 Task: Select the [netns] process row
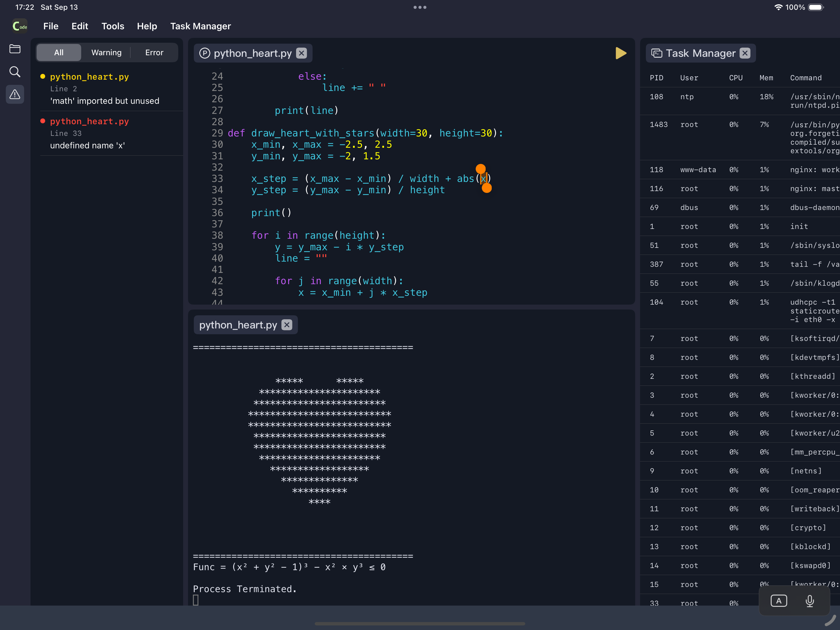tap(740, 471)
